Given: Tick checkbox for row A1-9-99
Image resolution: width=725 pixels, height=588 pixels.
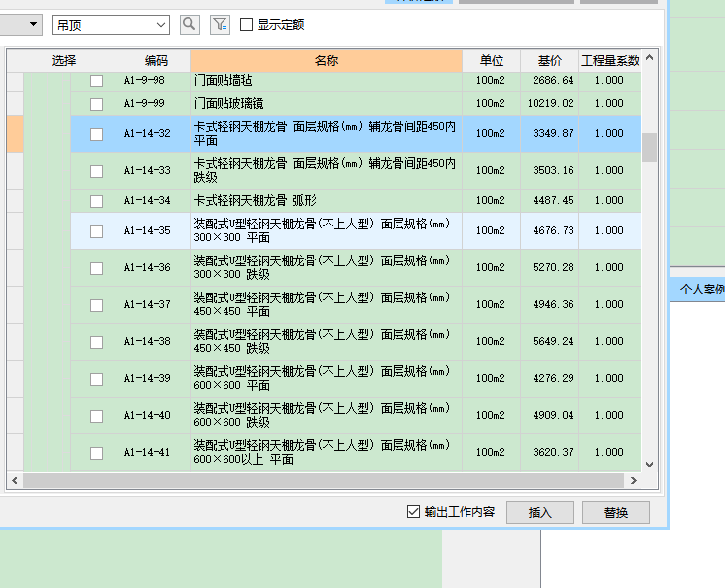Looking at the screenshot, I should coord(96,104).
